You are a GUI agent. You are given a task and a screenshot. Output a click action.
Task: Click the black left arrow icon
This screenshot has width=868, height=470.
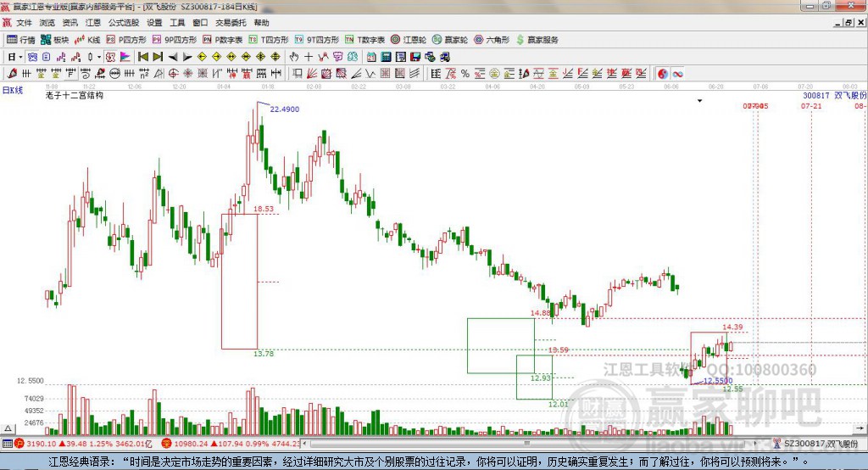coord(173,57)
